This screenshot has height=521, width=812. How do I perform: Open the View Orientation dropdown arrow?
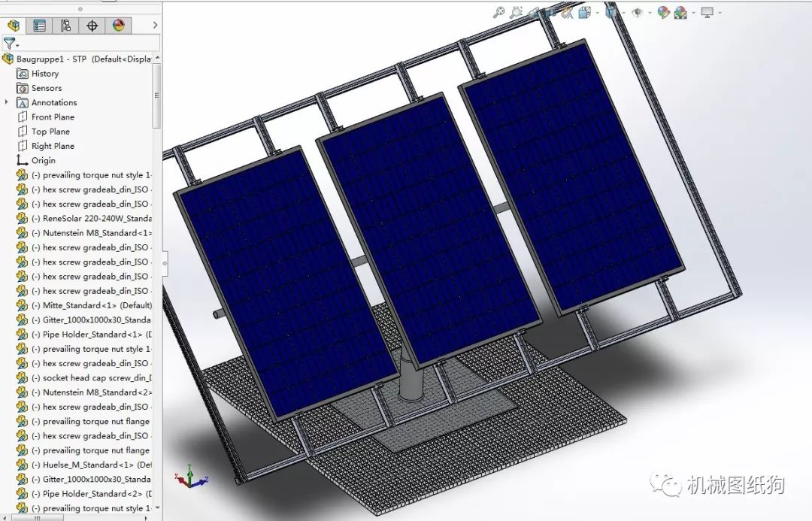tap(596, 12)
